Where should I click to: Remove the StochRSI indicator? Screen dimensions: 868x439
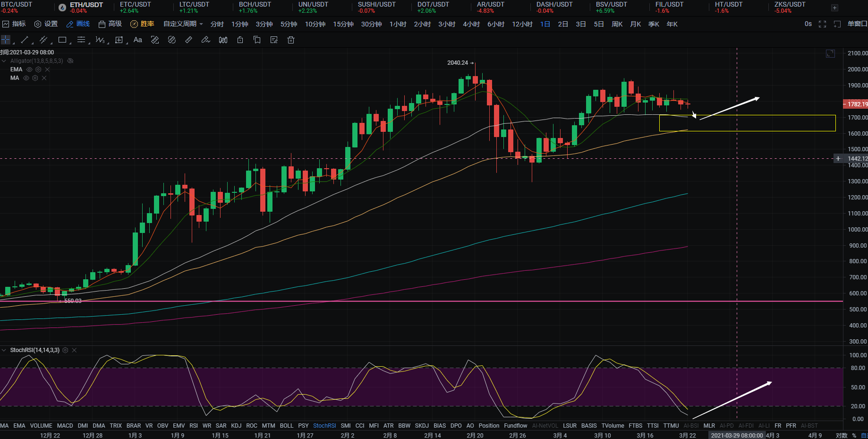tap(74, 350)
